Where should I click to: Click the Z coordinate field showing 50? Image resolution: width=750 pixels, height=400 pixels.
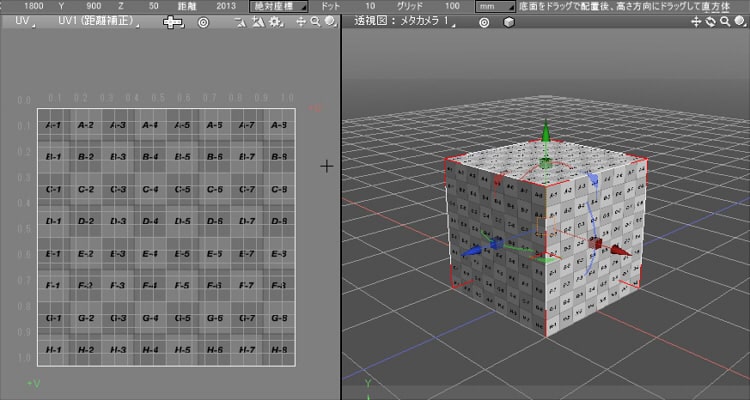pos(154,6)
